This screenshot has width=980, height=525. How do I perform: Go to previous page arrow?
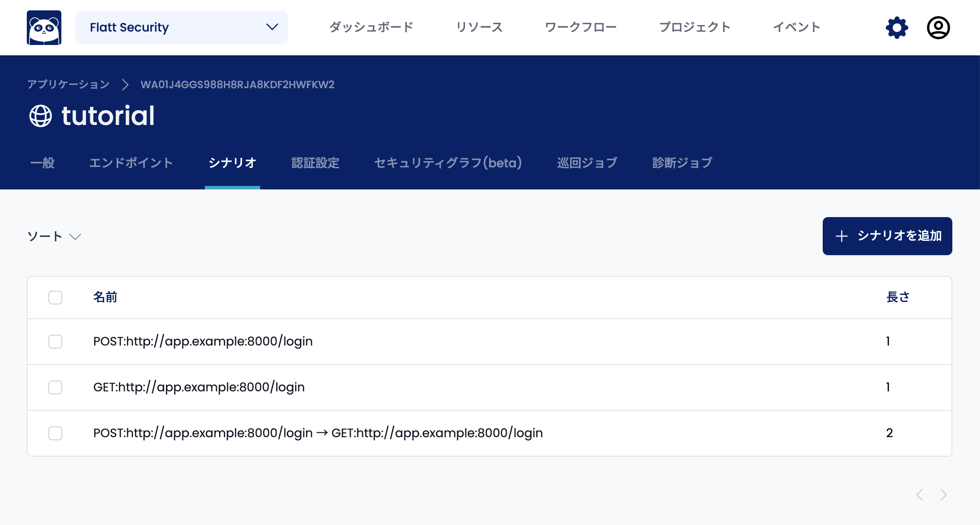[x=920, y=495]
